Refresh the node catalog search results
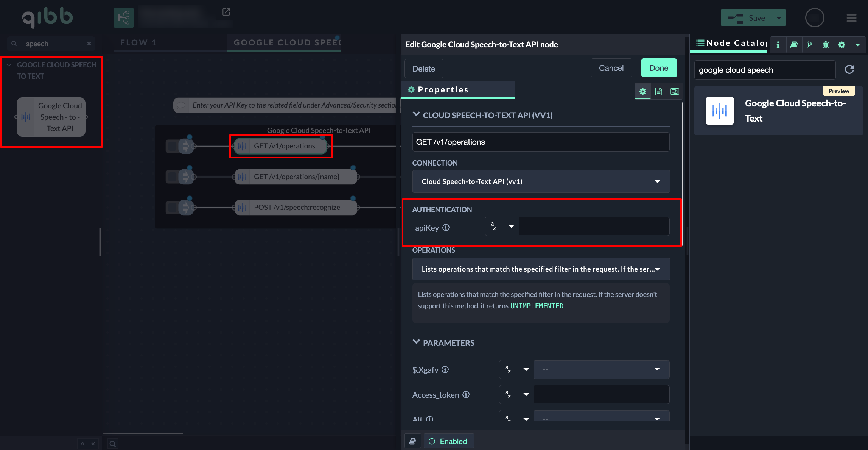 point(849,69)
